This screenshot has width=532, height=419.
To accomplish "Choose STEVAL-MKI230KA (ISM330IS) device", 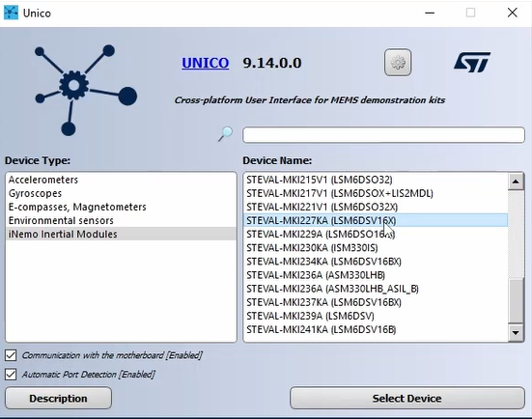I will 376,248.
